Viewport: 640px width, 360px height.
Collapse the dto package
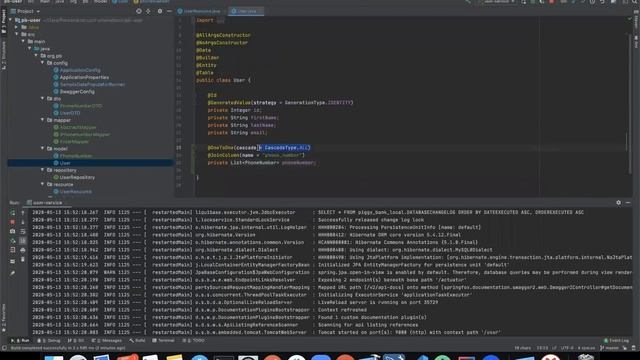(42, 98)
